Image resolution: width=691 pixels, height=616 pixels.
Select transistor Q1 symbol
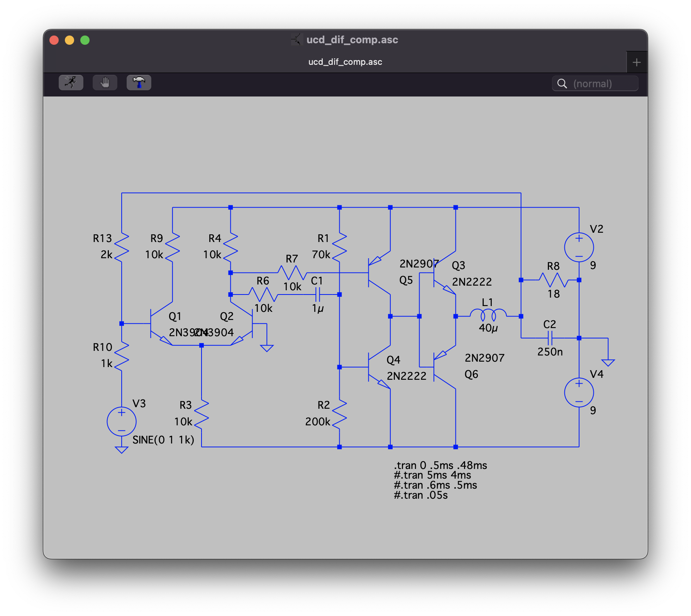pos(161,323)
